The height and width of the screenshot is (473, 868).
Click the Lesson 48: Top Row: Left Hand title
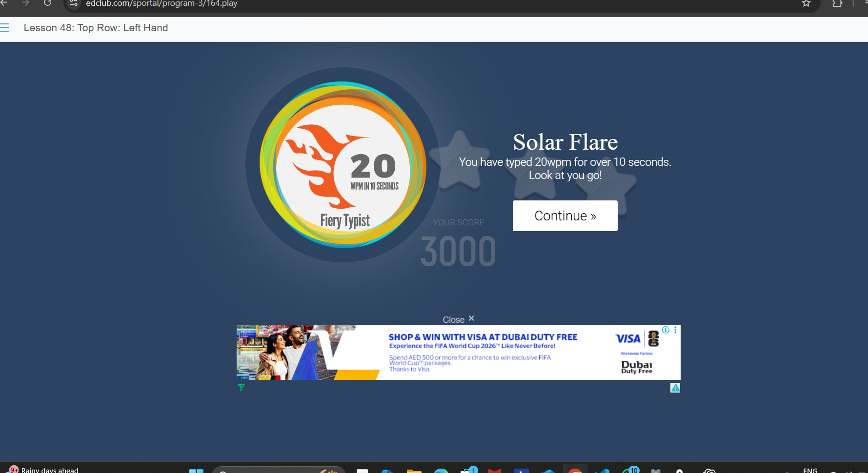[x=96, y=28]
